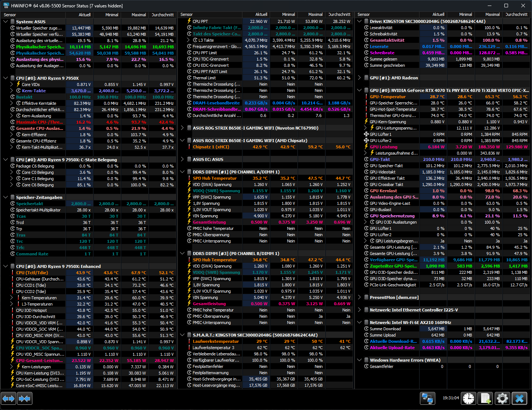Expand the ASUS EC: ASUS group
The height and width of the screenshot is (410, 532).
[182, 159]
